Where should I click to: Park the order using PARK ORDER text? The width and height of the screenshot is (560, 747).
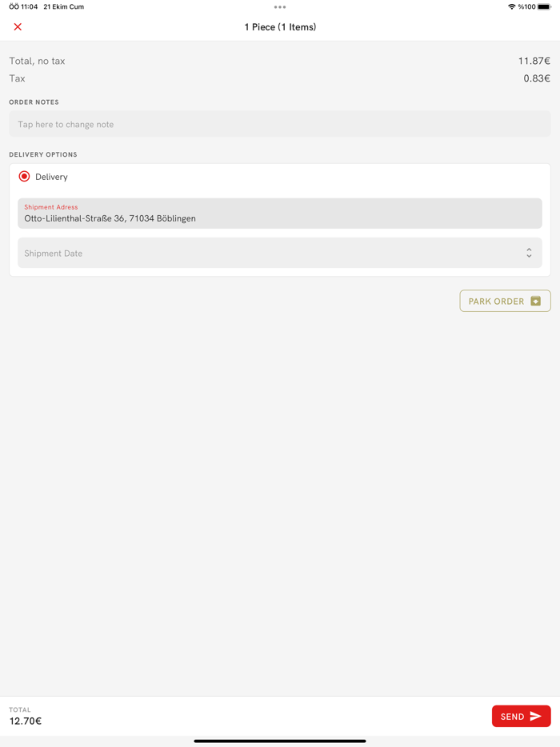coord(496,301)
